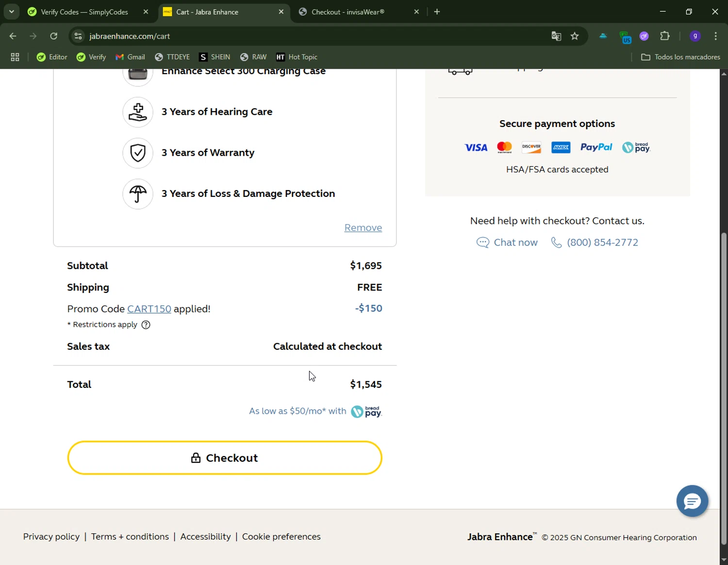Click the "Calculated at checkout" text
This screenshot has height=565, width=728.
328,346
